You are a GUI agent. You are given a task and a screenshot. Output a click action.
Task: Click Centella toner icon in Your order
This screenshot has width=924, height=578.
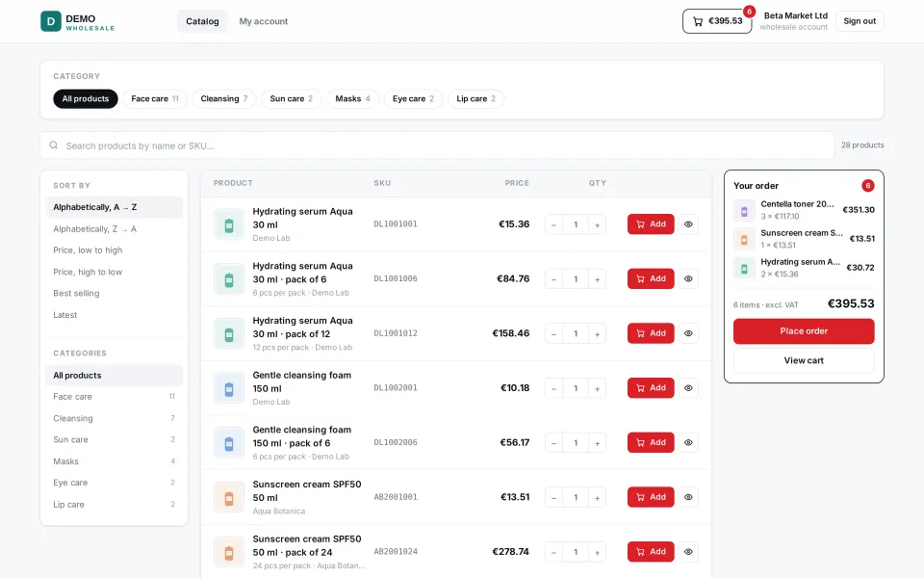[x=744, y=210]
